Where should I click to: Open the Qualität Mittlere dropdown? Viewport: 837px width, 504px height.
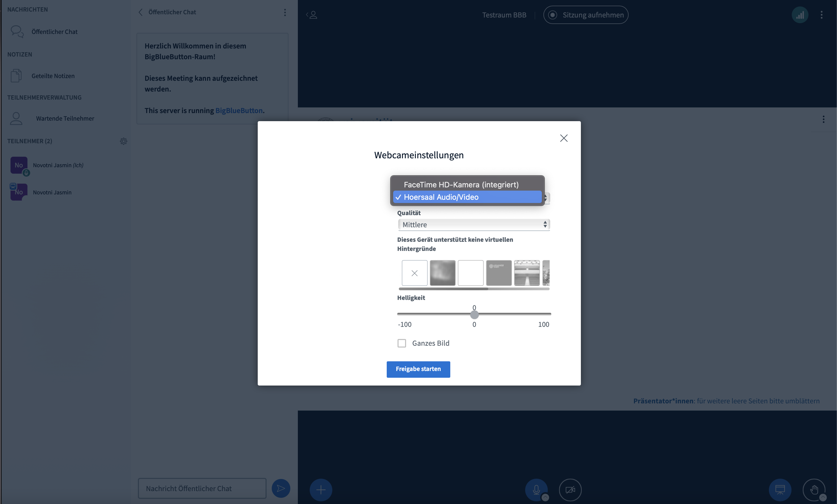coord(474,225)
